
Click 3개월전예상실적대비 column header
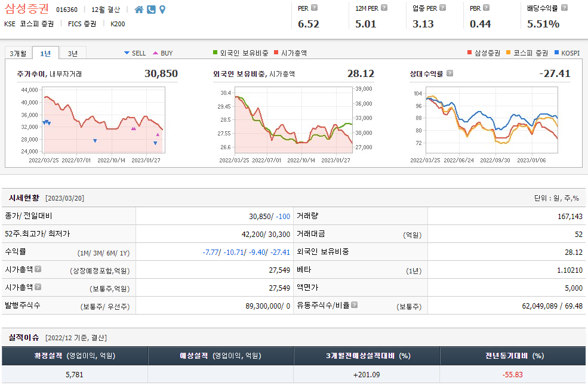click(x=367, y=355)
